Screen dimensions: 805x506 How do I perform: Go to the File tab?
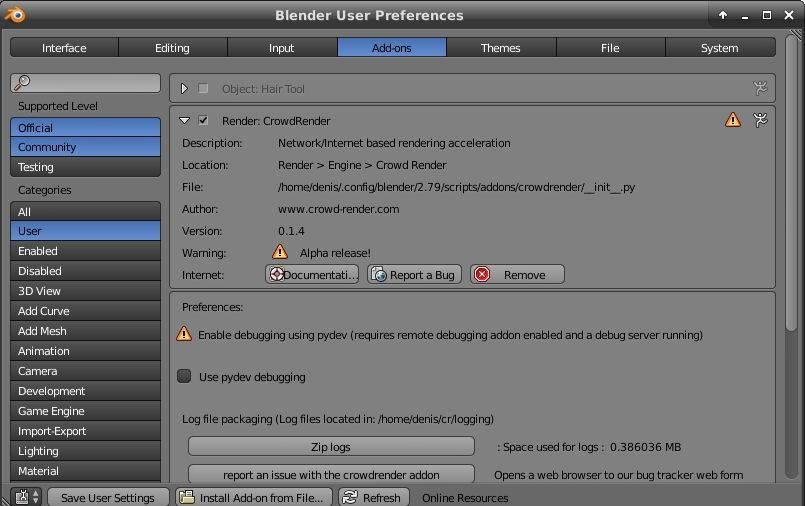pos(610,48)
